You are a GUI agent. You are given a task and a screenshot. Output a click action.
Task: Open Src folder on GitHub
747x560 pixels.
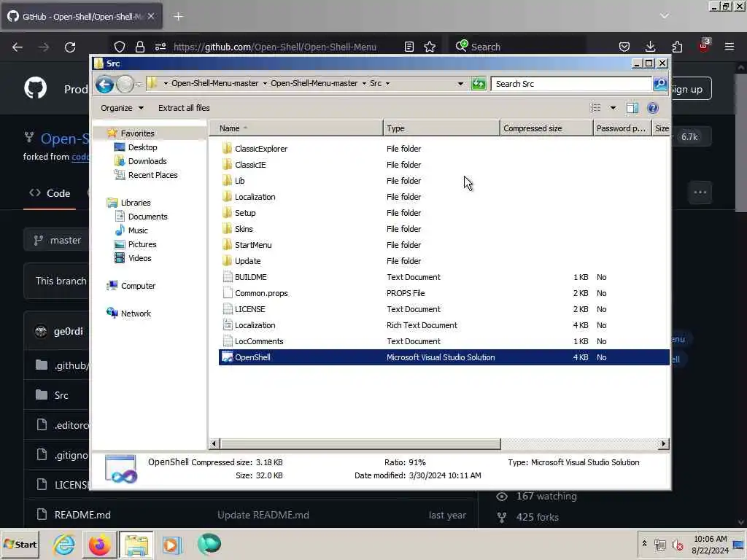tap(61, 395)
